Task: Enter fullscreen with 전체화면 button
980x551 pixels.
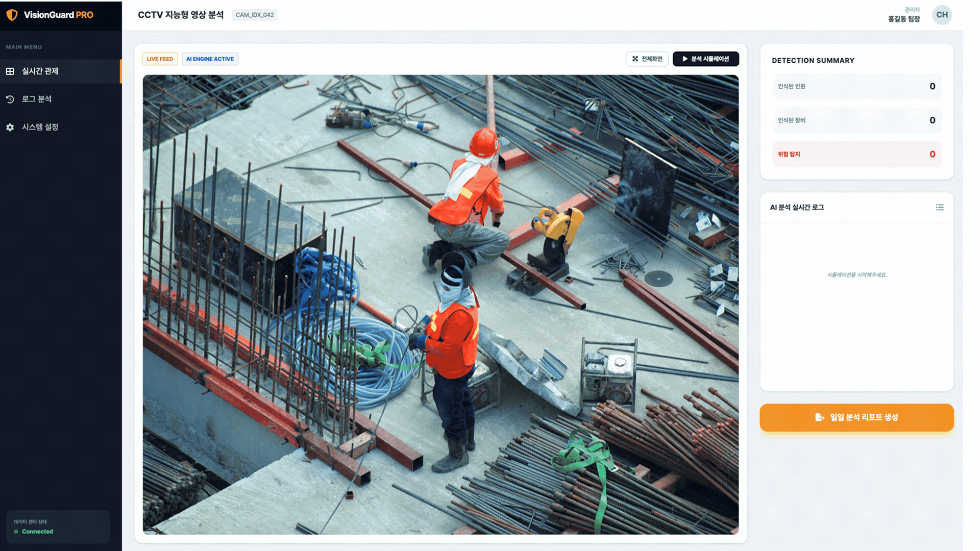Action: pyautogui.click(x=647, y=59)
